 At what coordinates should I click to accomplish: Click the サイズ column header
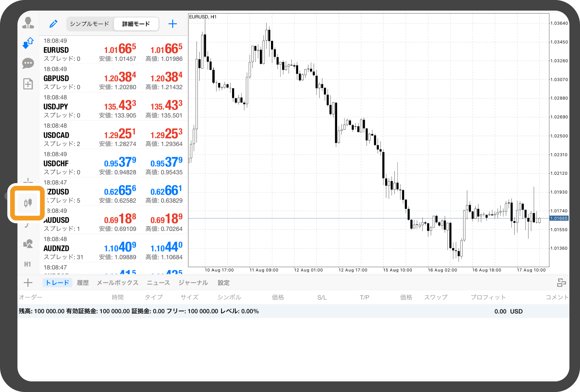point(189,297)
